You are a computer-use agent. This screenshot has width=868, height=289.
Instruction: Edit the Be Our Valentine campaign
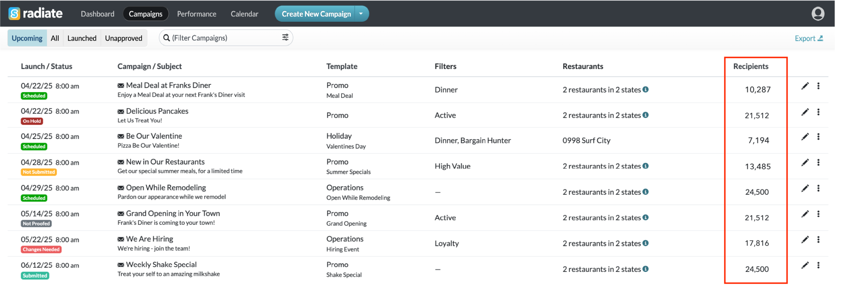(x=805, y=137)
